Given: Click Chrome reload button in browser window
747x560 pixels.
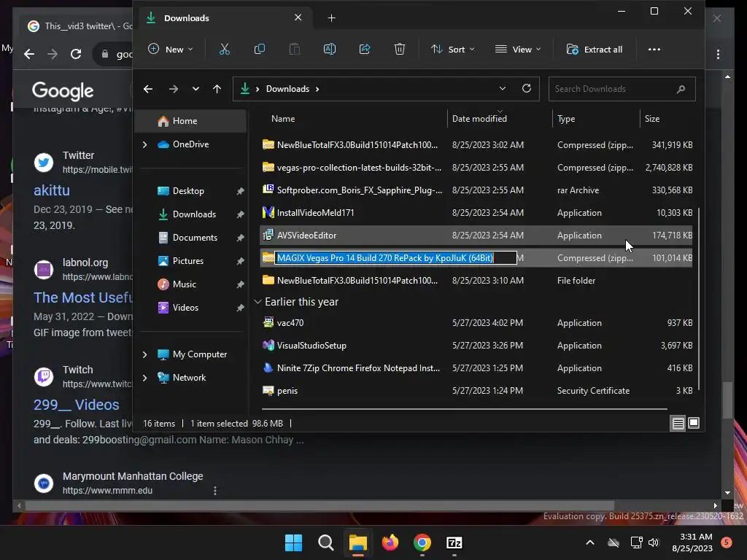Looking at the screenshot, I should tap(76, 54).
